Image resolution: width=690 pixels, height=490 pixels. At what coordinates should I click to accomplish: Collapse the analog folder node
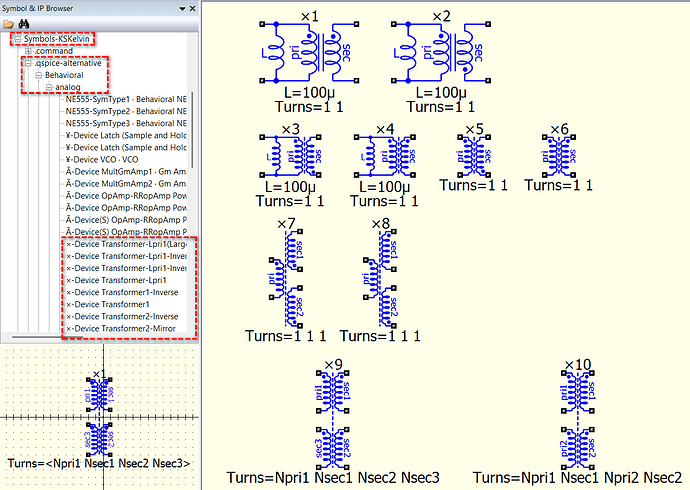pos(47,88)
